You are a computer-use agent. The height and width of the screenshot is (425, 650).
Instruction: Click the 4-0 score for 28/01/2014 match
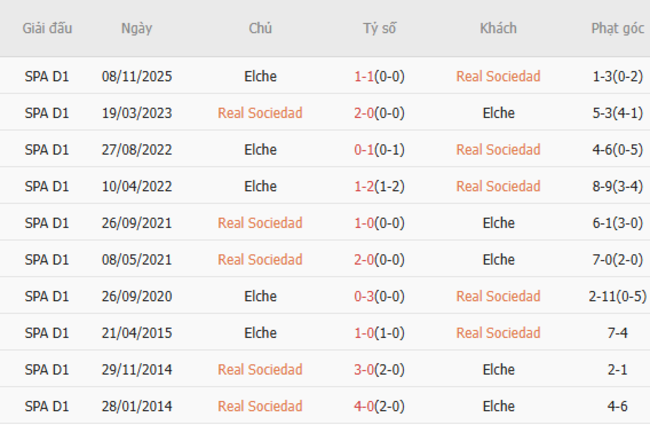tap(364, 406)
